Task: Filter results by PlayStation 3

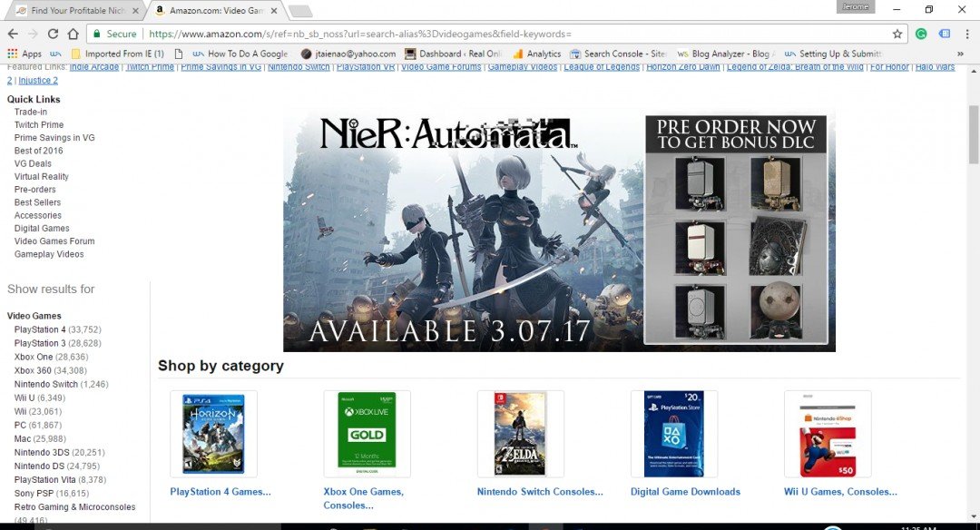Action: [40, 344]
